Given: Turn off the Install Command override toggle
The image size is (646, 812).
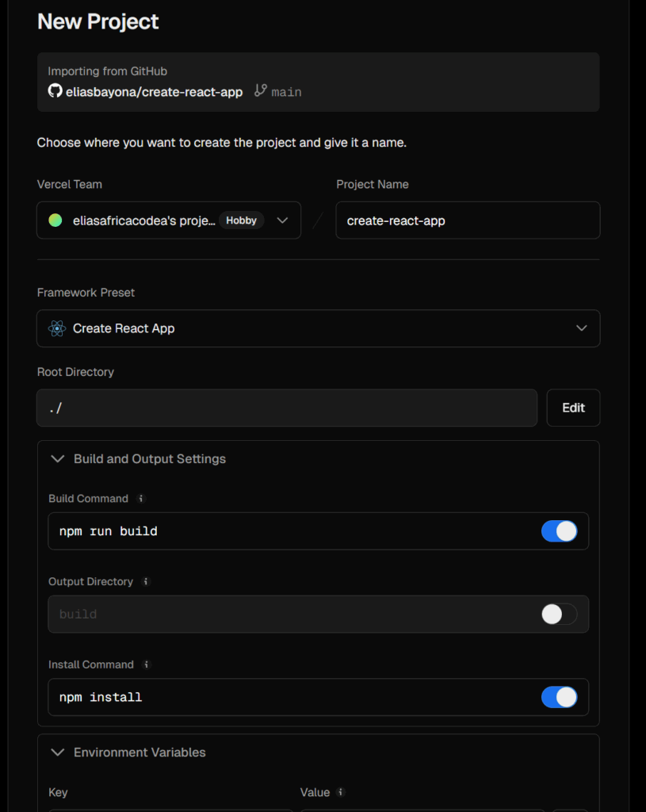Looking at the screenshot, I should [559, 697].
